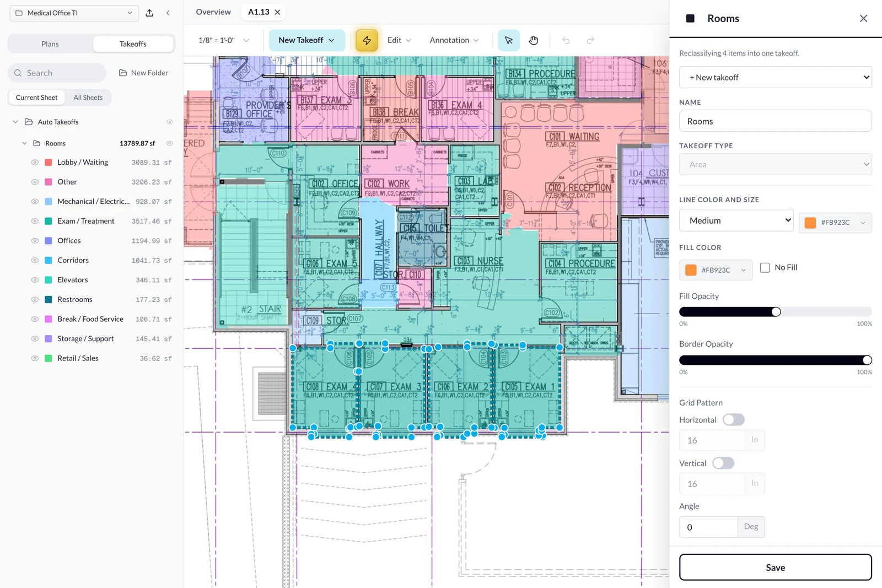Open the 1/8" = 1'-0" scale dropdown
The height and width of the screenshot is (588, 882).
[224, 40]
